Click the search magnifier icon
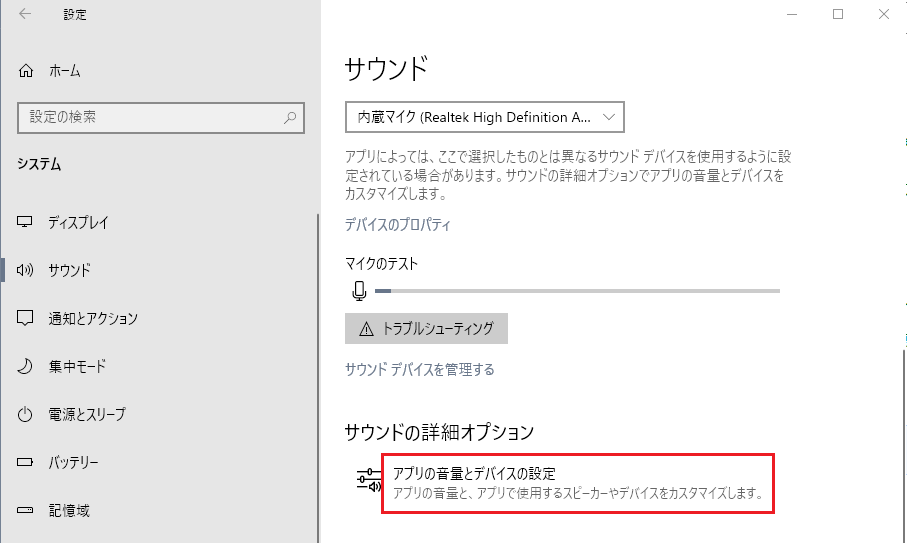Viewport: 907px width, 543px height. 290,118
